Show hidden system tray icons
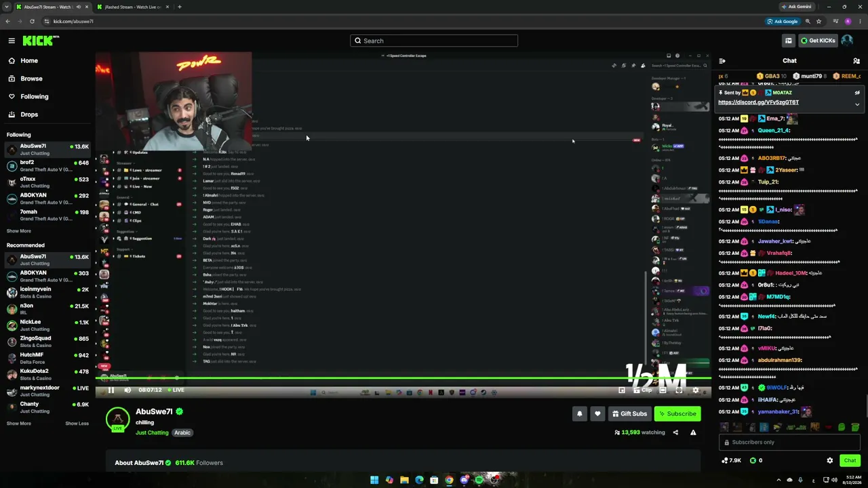Viewport: 868px width, 488px height. coord(778,480)
